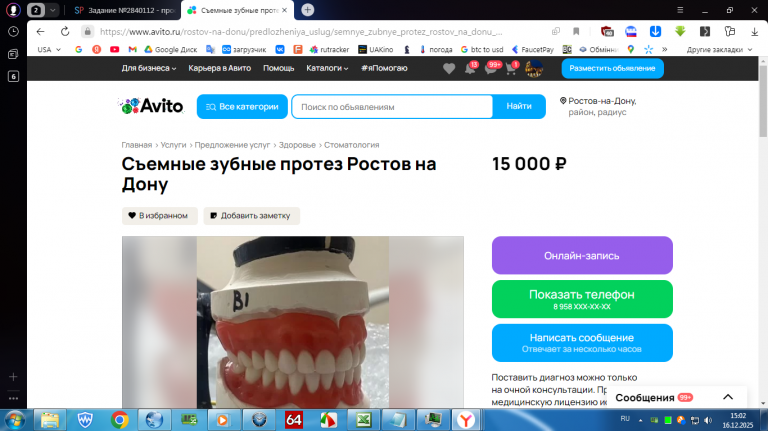The image size is (768, 431).
Task: Reload the Avito page
Action: tap(65, 31)
